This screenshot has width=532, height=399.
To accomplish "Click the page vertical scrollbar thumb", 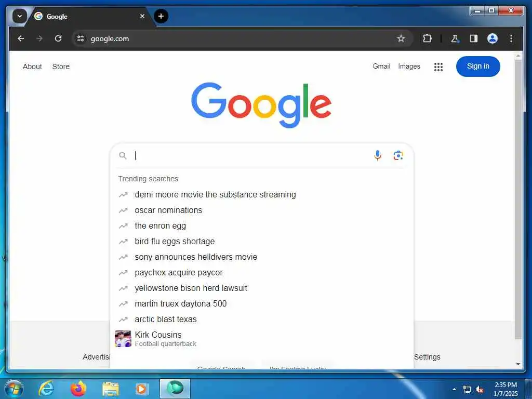I will tap(518, 199).
